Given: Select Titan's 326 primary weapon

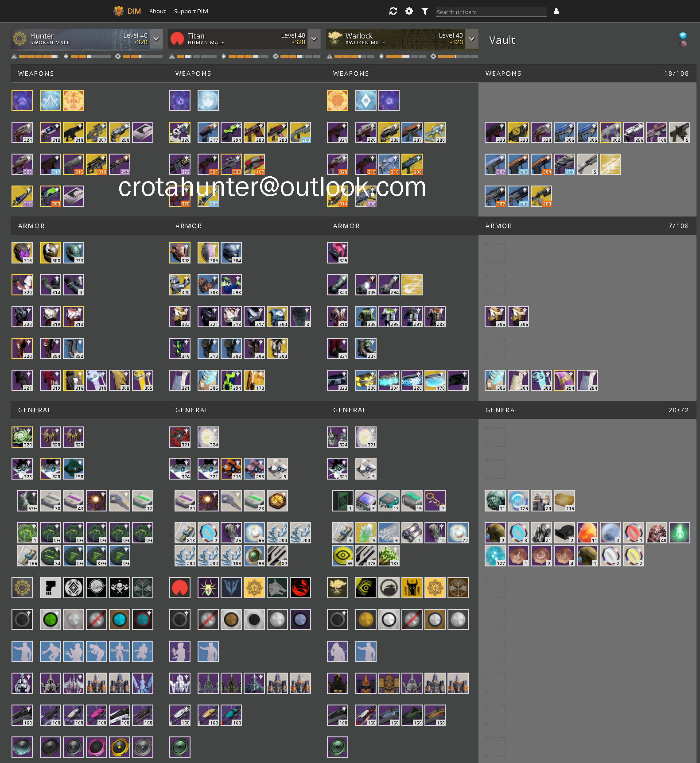Looking at the screenshot, I should click(180, 132).
